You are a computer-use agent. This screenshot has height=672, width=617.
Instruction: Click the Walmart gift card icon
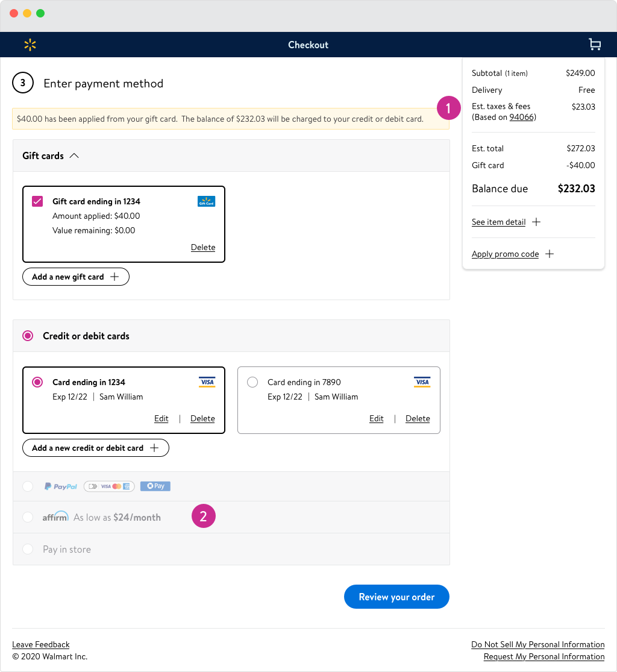(206, 201)
